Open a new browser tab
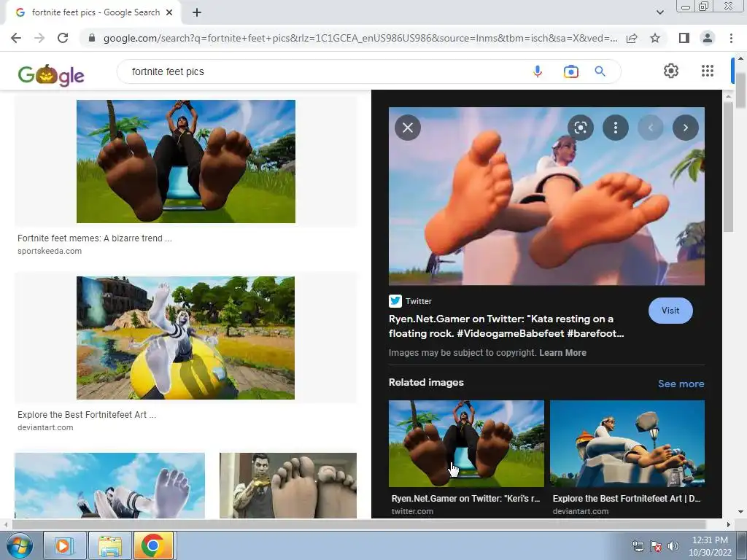The image size is (747, 560). [x=197, y=12]
